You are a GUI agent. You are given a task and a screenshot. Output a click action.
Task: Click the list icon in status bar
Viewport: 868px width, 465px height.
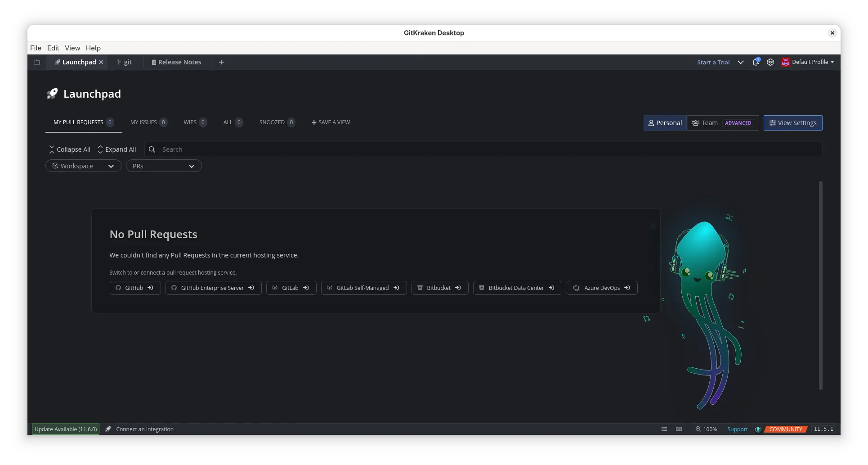coord(664,429)
